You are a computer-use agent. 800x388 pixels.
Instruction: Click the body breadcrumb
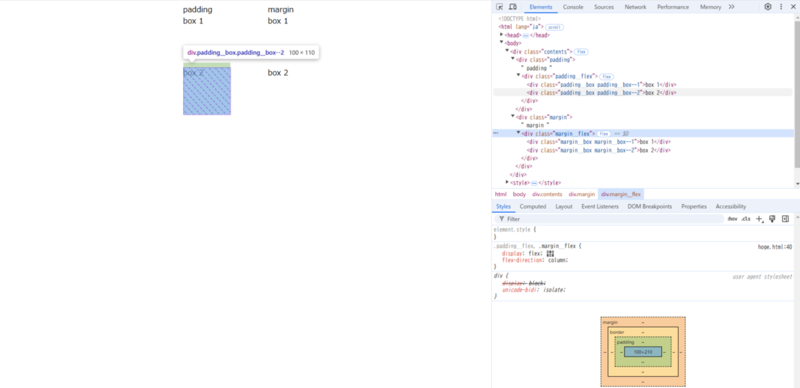(519, 194)
